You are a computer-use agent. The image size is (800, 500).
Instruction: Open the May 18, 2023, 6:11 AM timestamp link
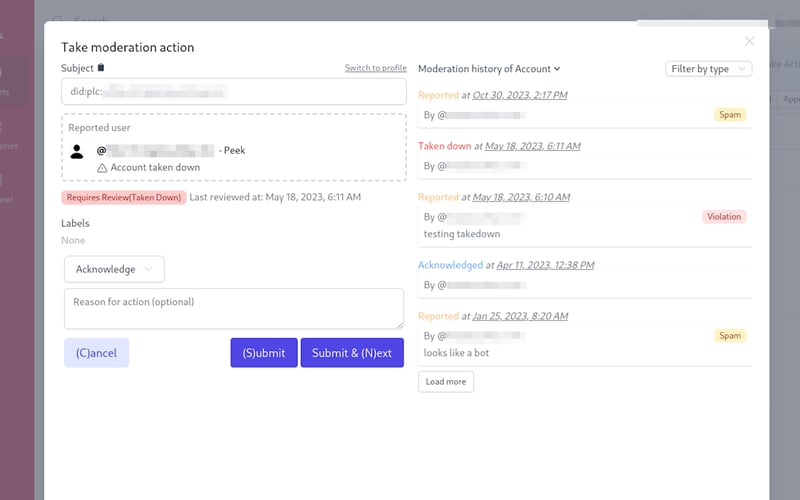coord(533,146)
